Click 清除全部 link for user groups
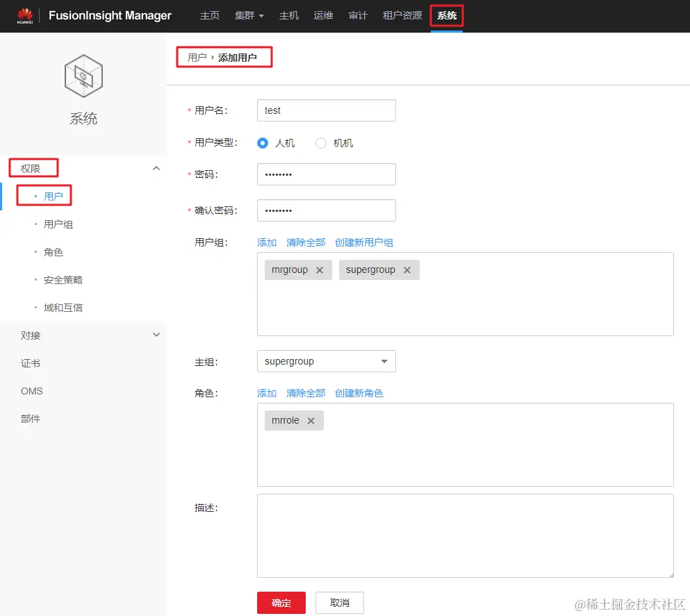The width and height of the screenshot is (690, 616). [306, 242]
